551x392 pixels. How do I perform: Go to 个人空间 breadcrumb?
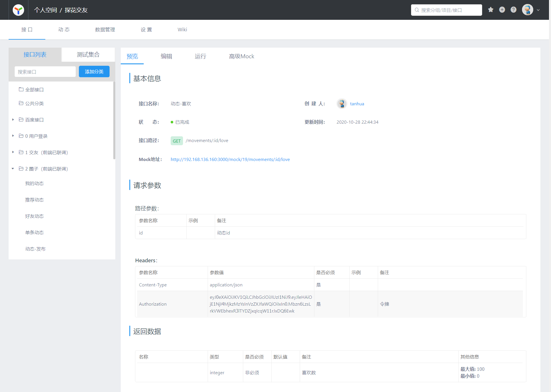click(45, 10)
